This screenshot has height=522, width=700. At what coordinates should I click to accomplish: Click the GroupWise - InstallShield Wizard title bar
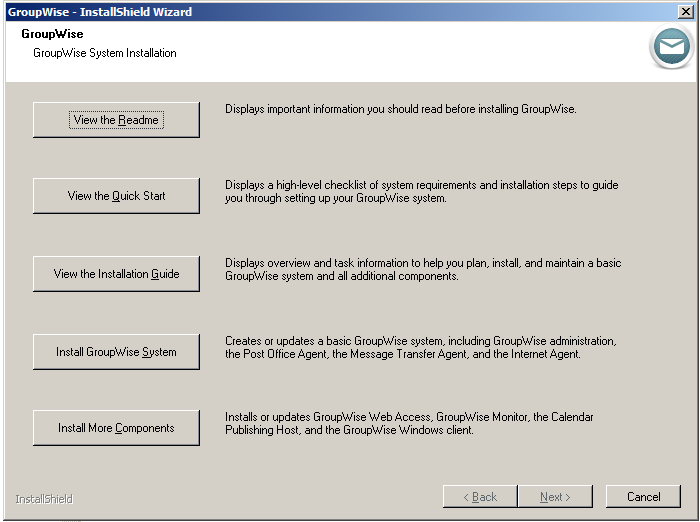point(300,12)
